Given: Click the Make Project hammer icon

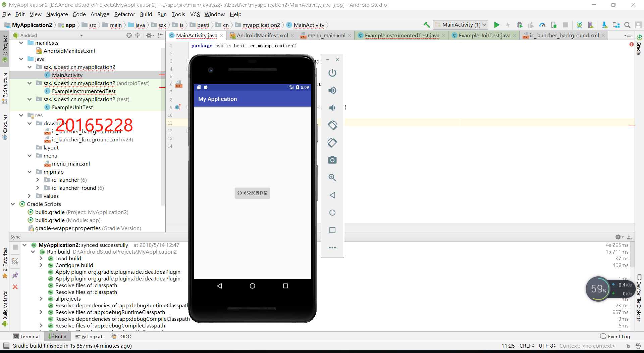Looking at the screenshot, I should pos(426,25).
